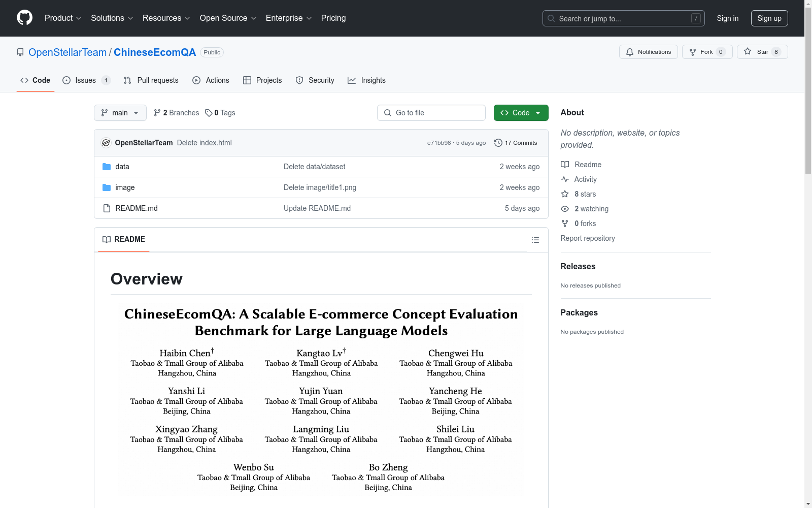Click the repository icon beside OpenStellarTeam
This screenshot has height=508, width=812.
pyautogui.click(x=20, y=52)
